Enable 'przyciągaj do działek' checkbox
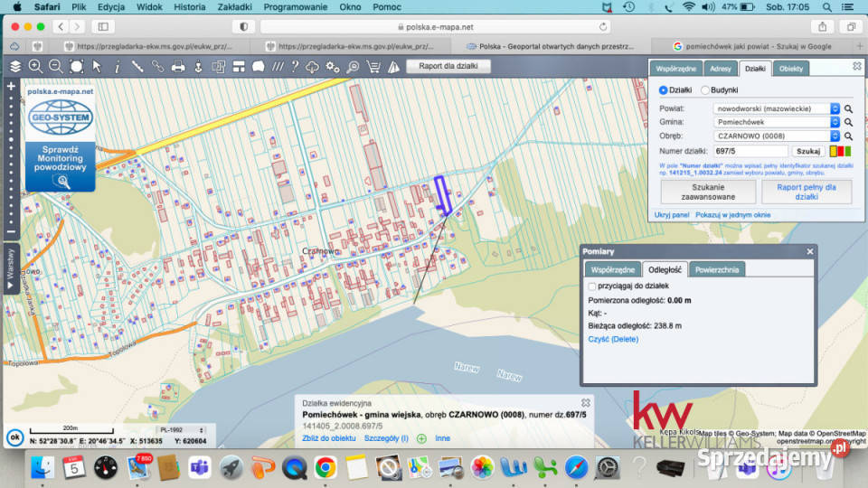This screenshot has width=868, height=488. click(x=592, y=286)
